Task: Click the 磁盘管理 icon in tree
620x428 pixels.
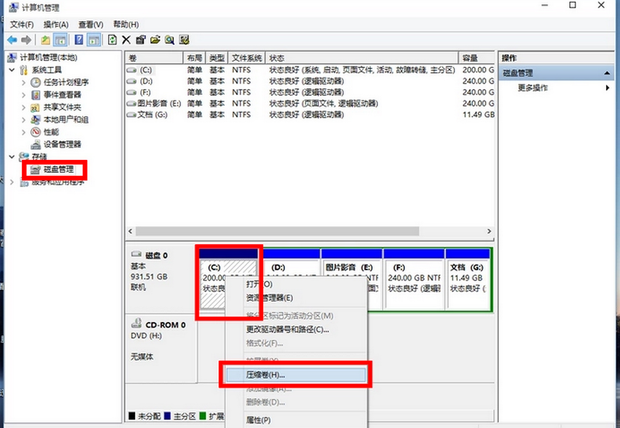Action: coord(36,170)
